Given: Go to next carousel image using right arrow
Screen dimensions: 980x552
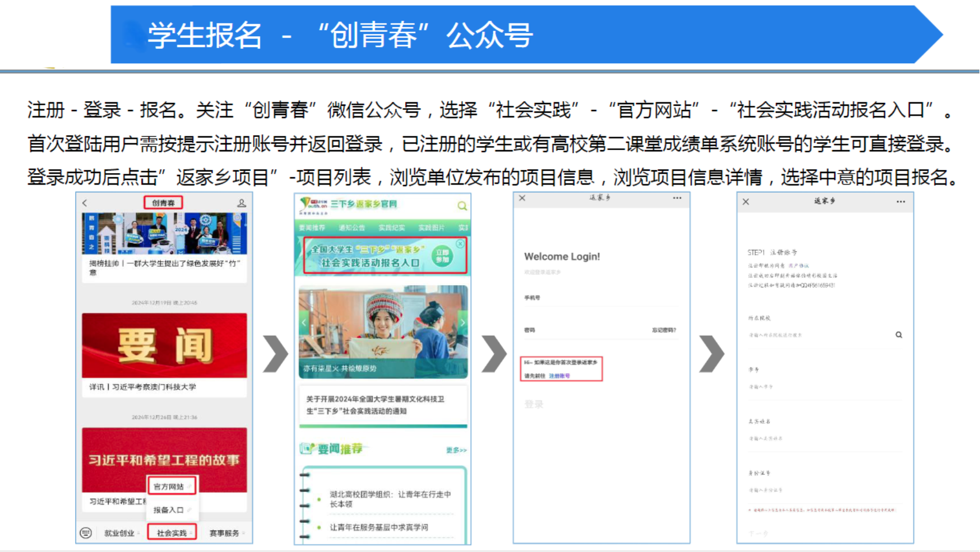Looking at the screenshot, I should click(462, 323).
